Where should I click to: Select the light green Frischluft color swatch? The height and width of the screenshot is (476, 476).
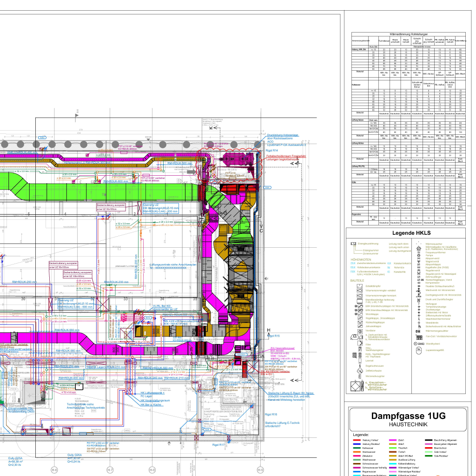click(x=393, y=448)
